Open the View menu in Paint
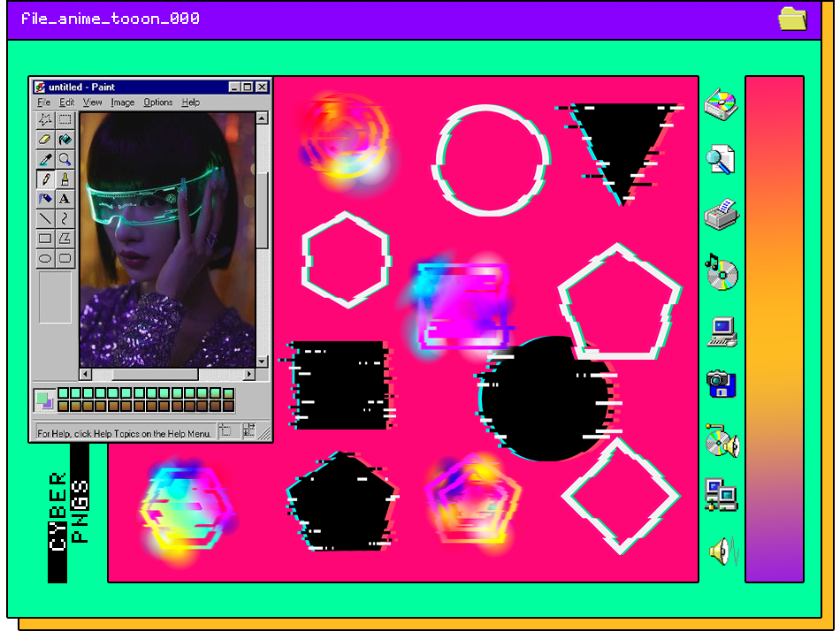The image size is (840, 639). (92, 103)
